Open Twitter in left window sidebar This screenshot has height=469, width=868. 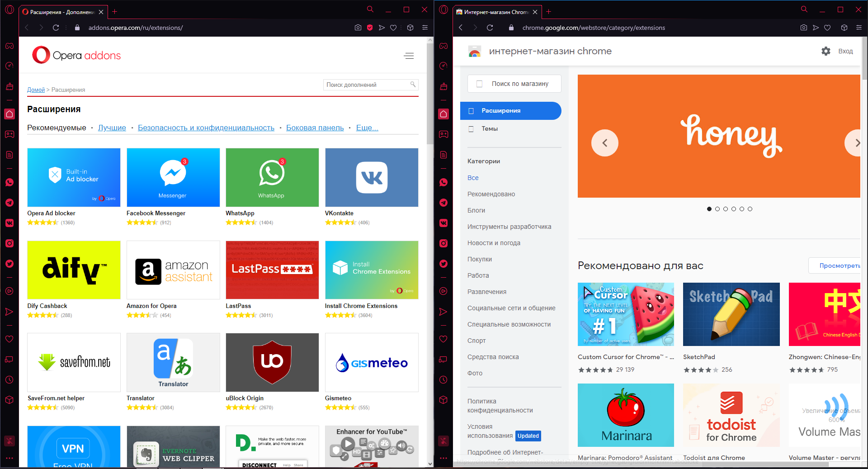pos(9,264)
